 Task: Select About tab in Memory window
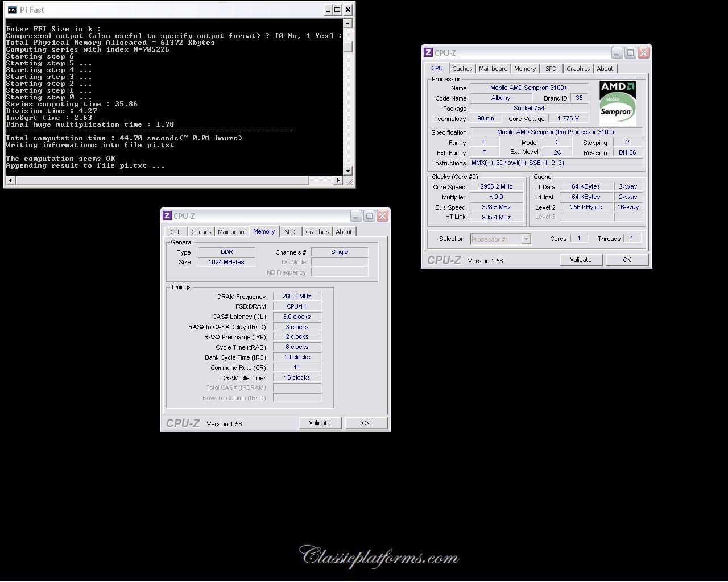point(344,232)
